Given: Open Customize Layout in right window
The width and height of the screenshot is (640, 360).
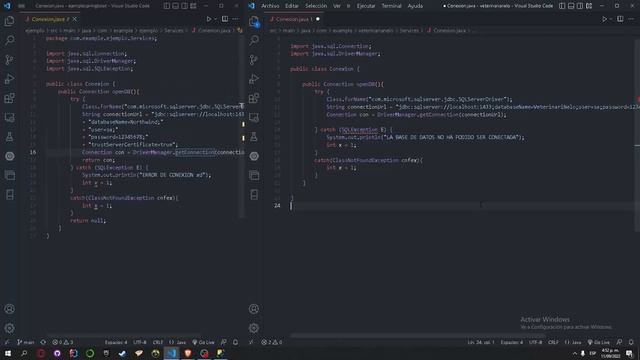Looking at the screenshot, I should coord(589,6).
